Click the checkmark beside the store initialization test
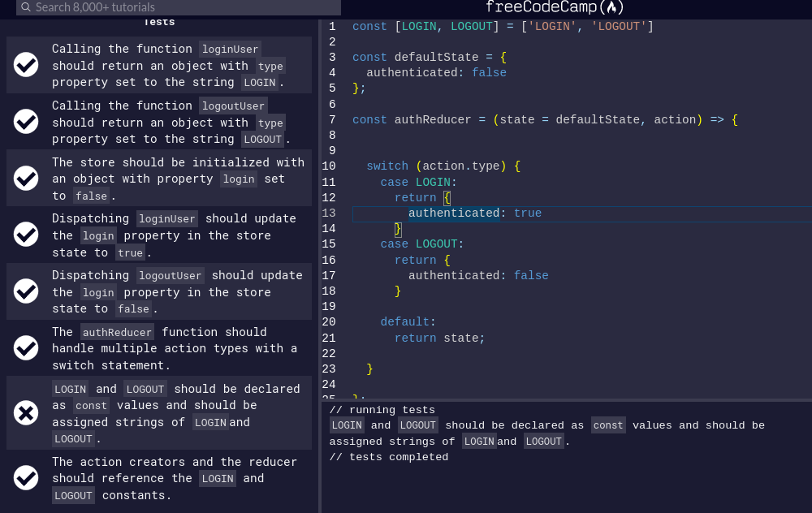Screen dimensions: 812x513 (25, 178)
